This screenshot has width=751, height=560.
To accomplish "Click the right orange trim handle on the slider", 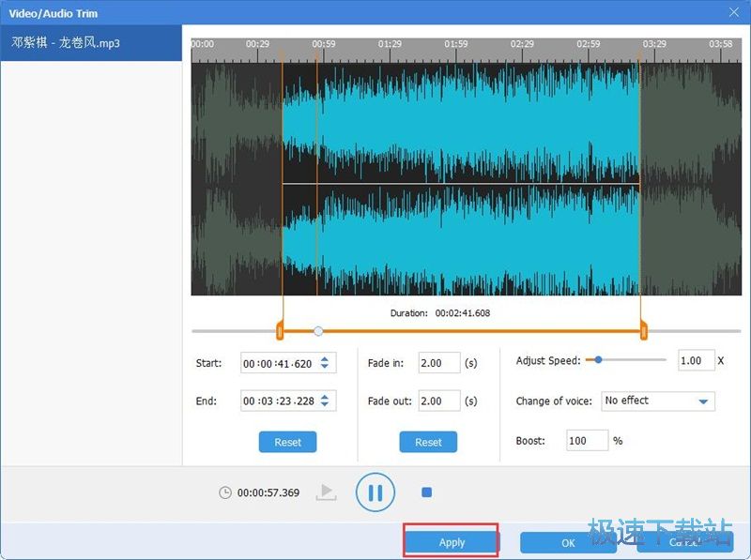I will [644, 330].
